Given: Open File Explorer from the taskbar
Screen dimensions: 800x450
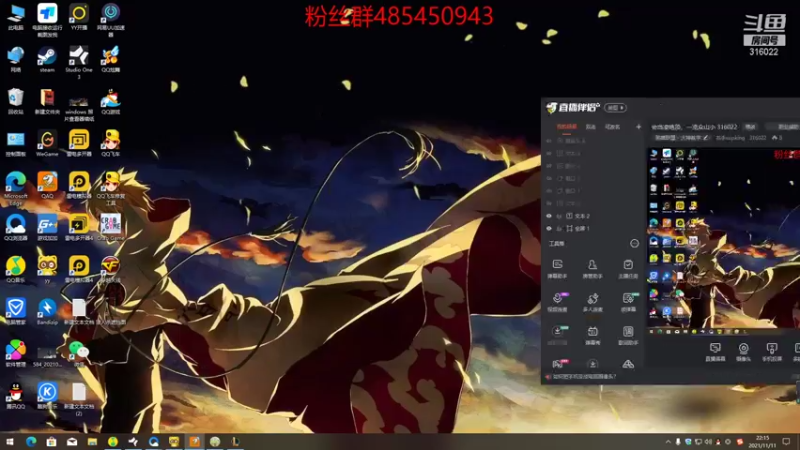Looking at the screenshot, I should pos(92,441).
